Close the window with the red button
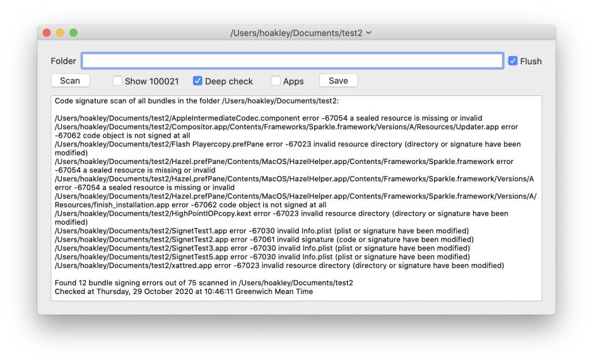This screenshot has height=364, width=593. pyautogui.click(x=47, y=33)
